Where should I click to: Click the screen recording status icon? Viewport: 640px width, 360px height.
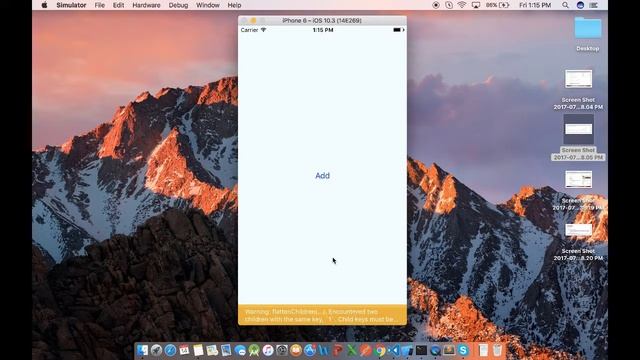436,5
